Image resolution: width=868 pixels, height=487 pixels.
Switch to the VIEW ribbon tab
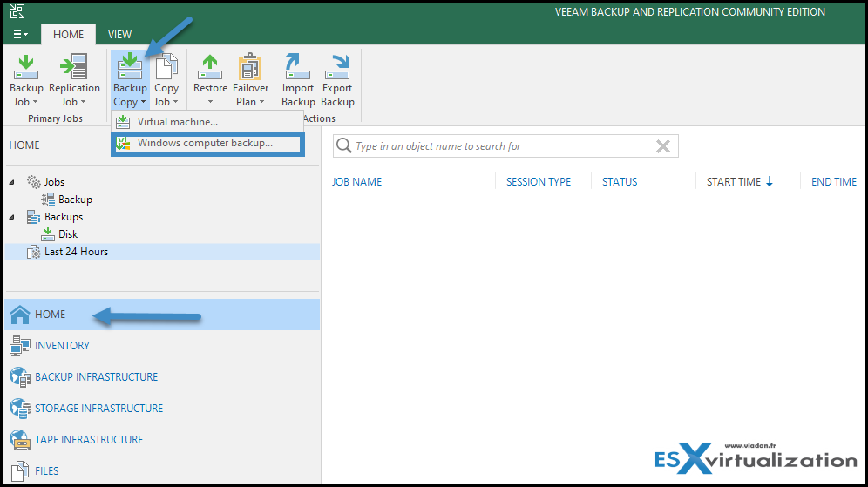tap(119, 34)
